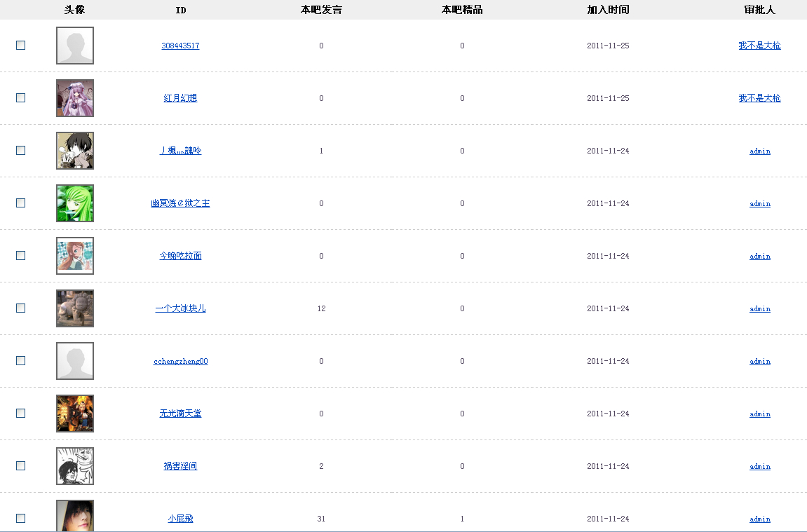Click post count 12 of 一个大冰块儿

coord(321,308)
